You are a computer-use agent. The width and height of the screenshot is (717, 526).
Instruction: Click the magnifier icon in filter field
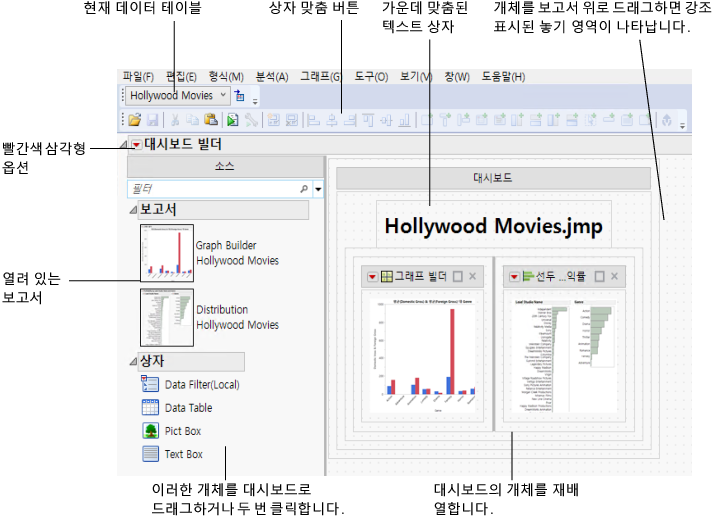tap(304, 188)
